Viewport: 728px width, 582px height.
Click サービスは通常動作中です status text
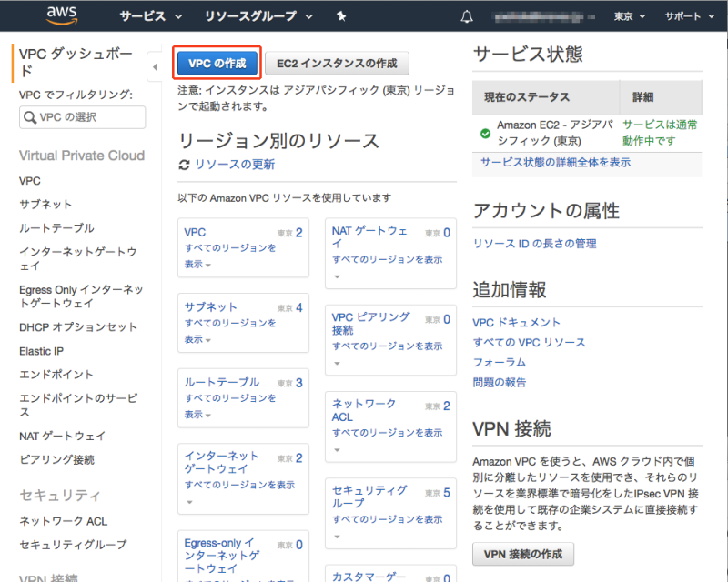tap(660, 133)
